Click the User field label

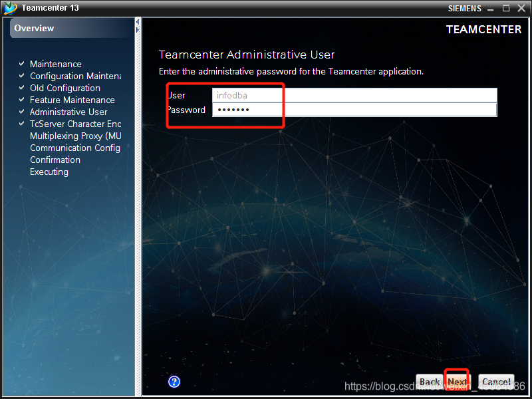(176, 95)
